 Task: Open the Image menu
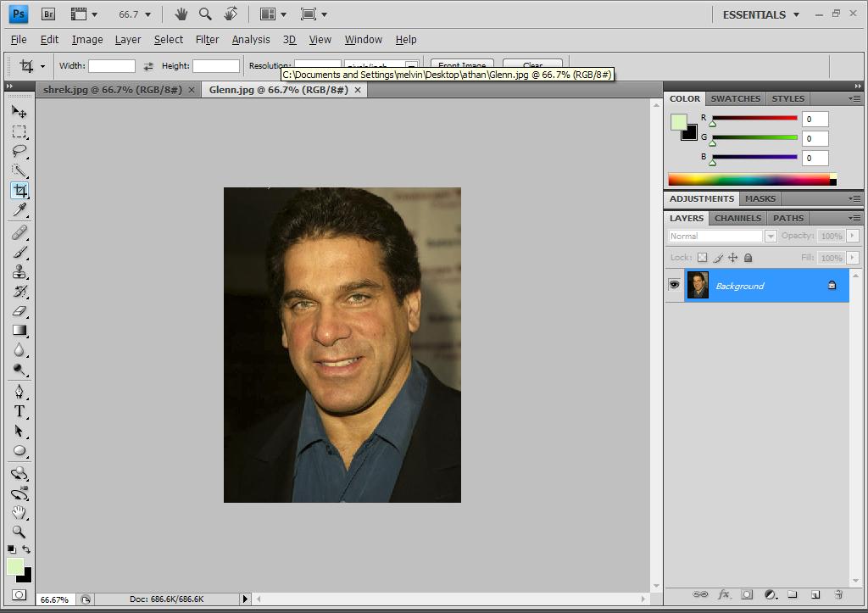pyautogui.click(x=87, y=40)
